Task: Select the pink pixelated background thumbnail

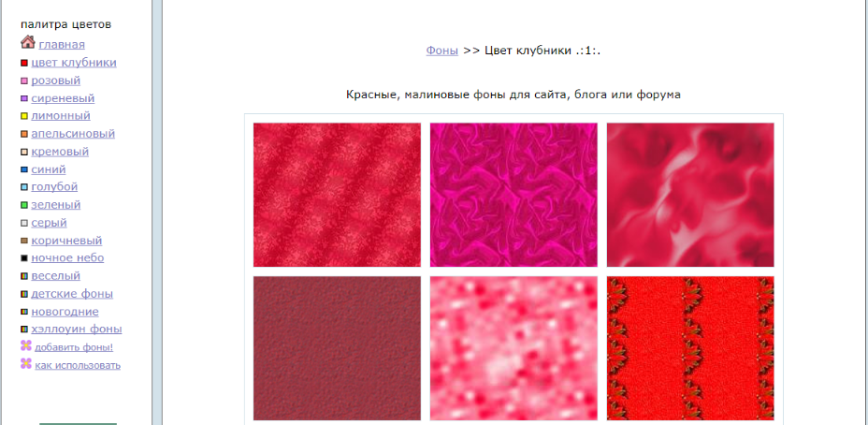Action: [514, 348]
